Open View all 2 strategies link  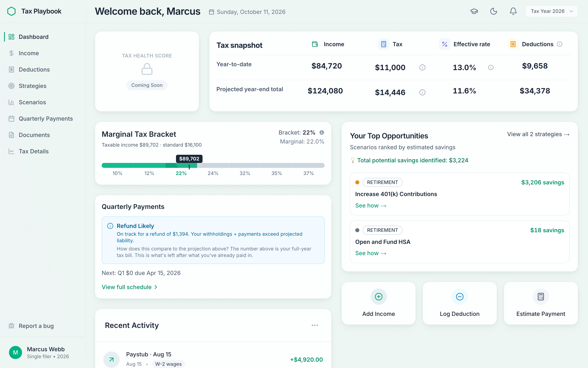coord(538,134)
